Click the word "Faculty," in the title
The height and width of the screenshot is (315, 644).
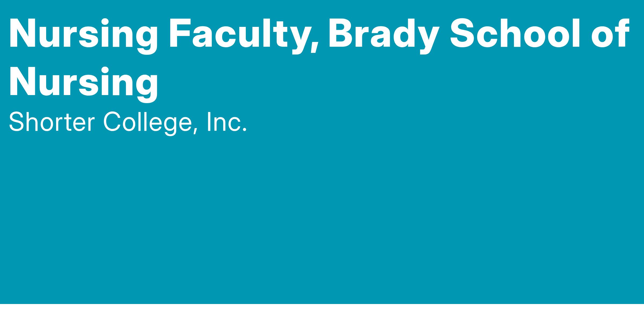(x=244, y=36)
